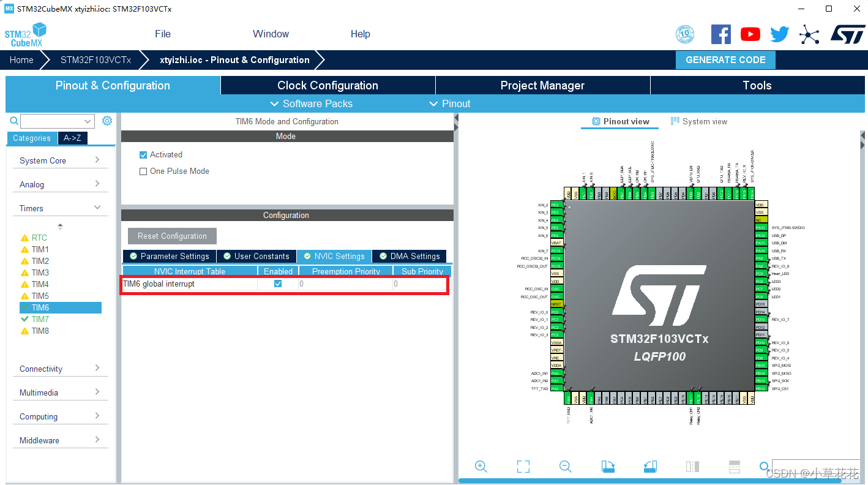The image size is (868, 485).
Task: Expand the System Core category
Action: coord(60,160)
